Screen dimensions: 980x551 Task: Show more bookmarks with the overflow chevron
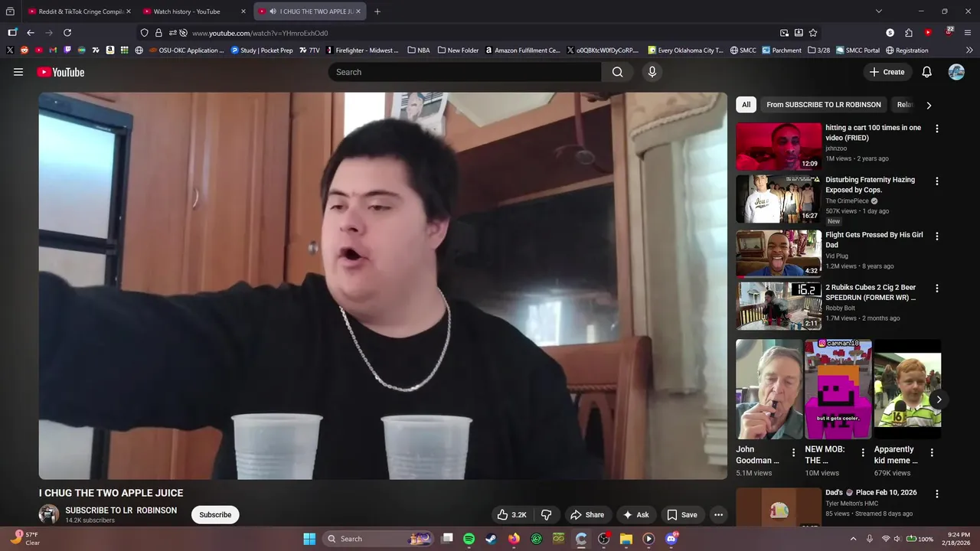pos(969,51)
